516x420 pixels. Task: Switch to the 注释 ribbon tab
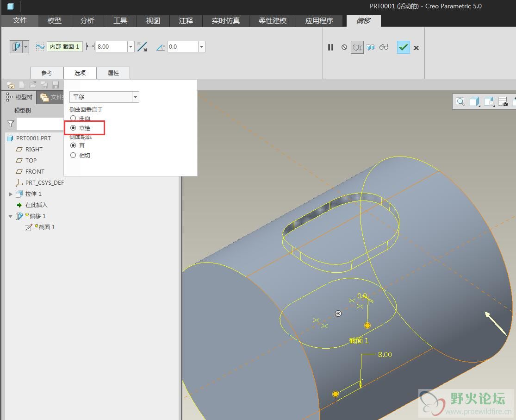tap(186, 20)
